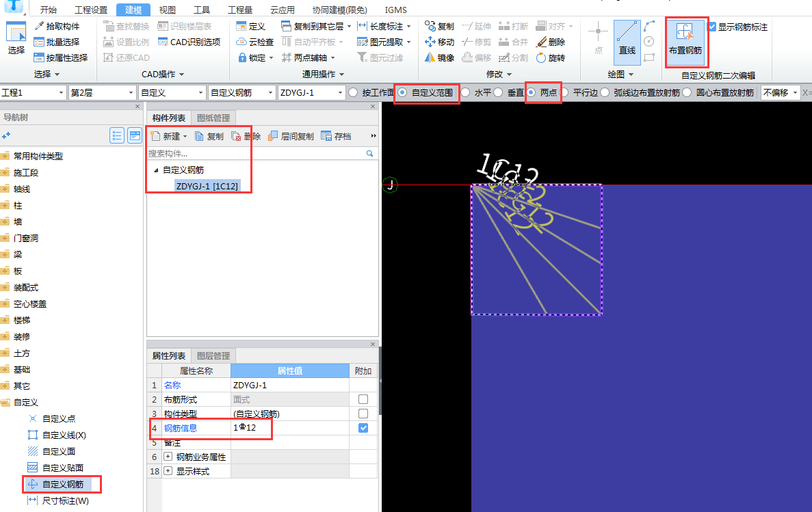Screen dimensions: 812x512
Task: Click the 复制 copy tool in 修改 group
Action: pyautogui.click(x=439, y=26)
